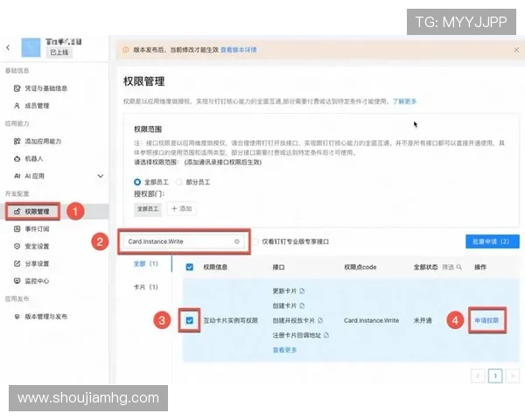The width and height of the screenshot is (525, 420).
Task: Click 批量申请 (2) button
Action: coord(492,241)
